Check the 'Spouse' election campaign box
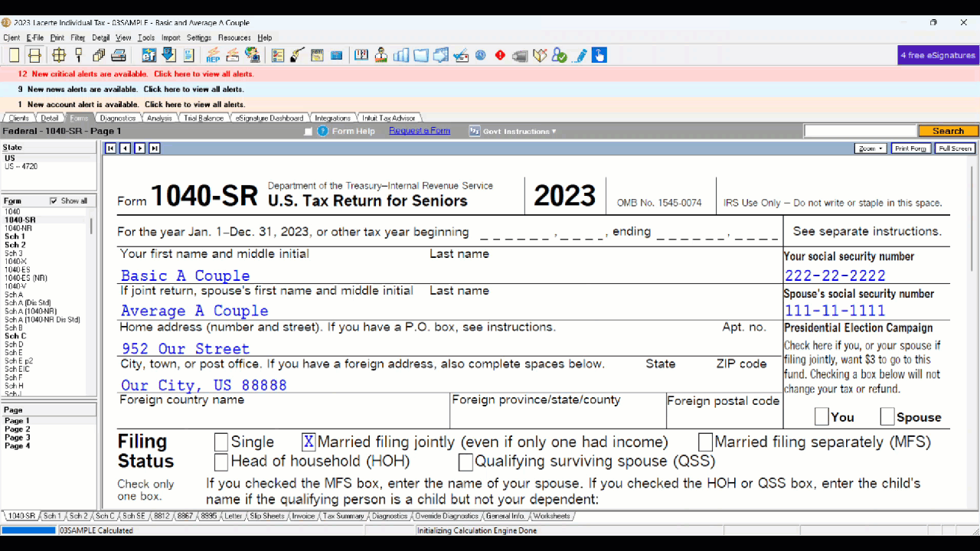Viewport: 980px width, 551px height. (887, 417)
